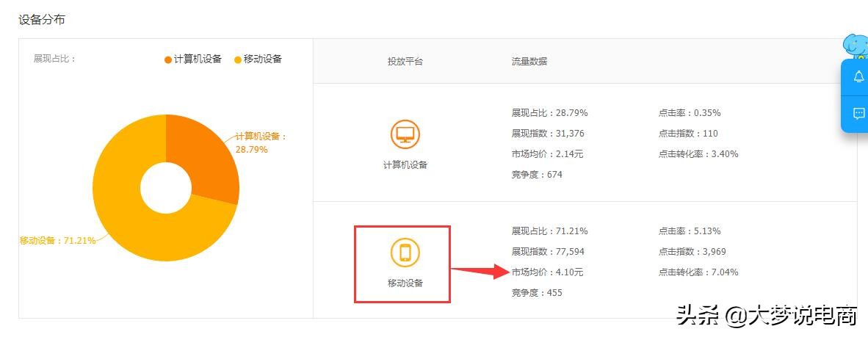Toggle the 移动设备 legend item above chart
The height and width of the screenshot is (337, 868).
258,59
